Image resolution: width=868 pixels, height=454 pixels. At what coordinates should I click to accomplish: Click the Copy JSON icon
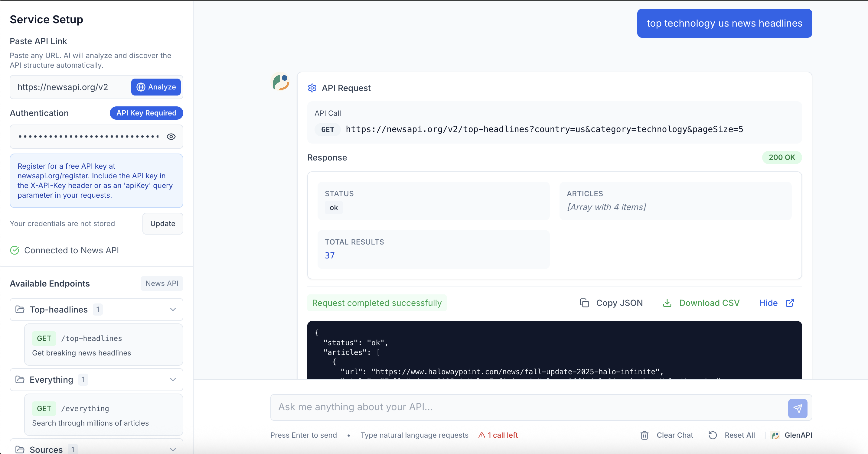pos(584,303)
